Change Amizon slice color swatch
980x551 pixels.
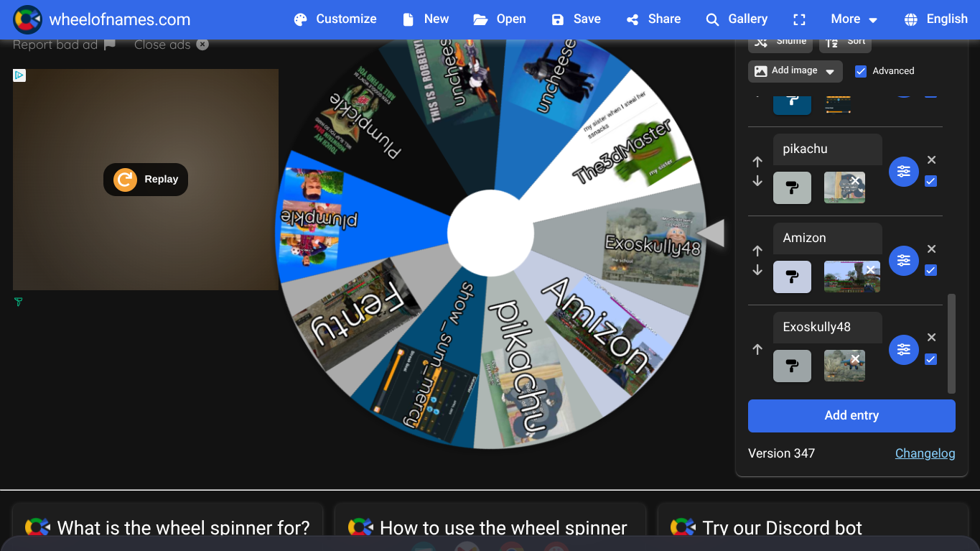coord(793,277)
